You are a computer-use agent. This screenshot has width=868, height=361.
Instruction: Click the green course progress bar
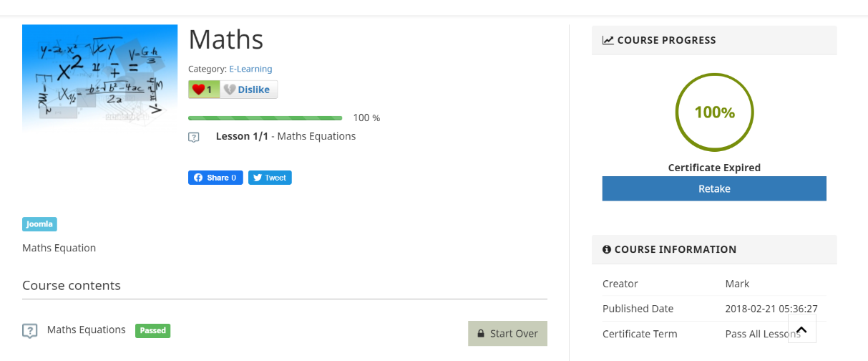[x=265, y=118]
